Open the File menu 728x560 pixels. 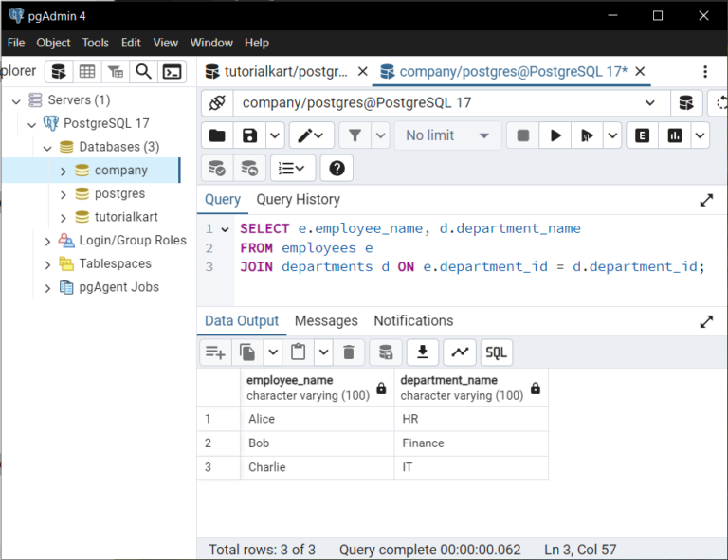click(x=16, y=43)
